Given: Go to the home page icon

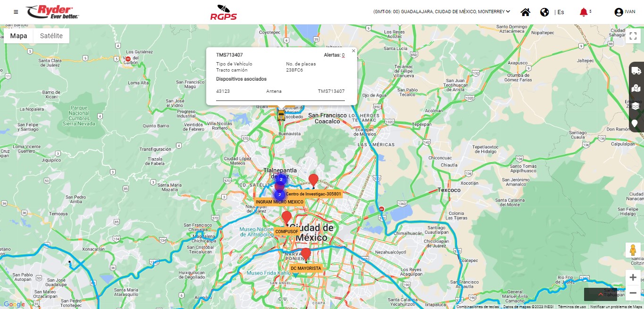Looking at the screenshot, I should coord(525,12).
